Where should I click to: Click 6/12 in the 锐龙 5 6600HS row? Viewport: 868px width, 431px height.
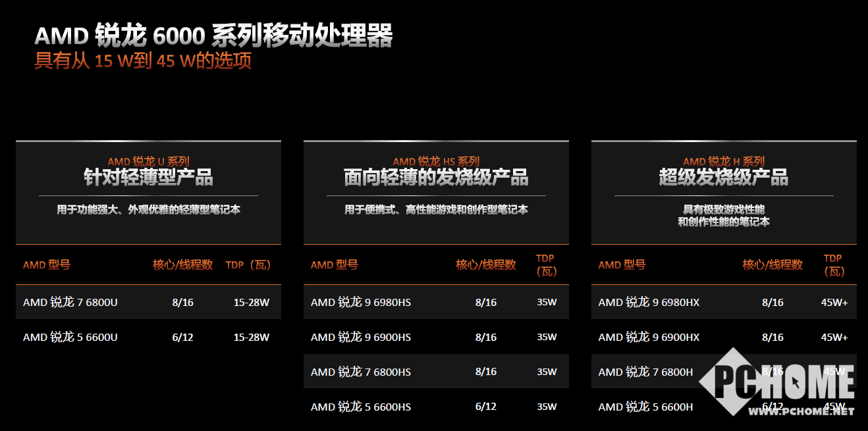[486, 407]
